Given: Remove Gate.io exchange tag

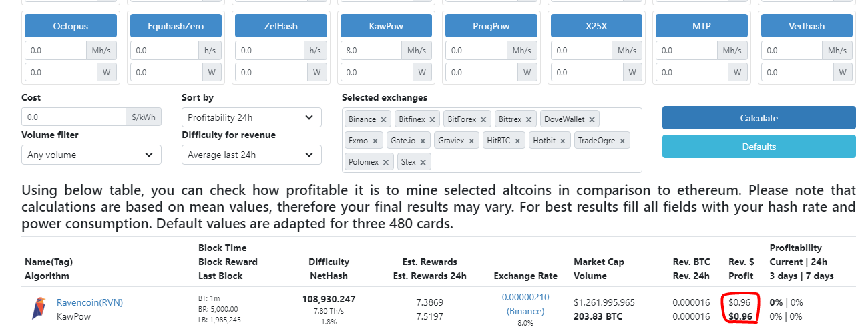Looking at the screenshot, I should click(423, 141).
